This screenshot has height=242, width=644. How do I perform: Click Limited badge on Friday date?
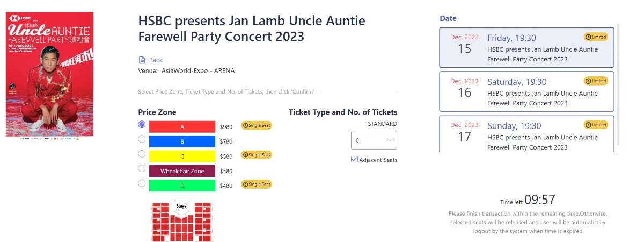[x=596, y=37]
